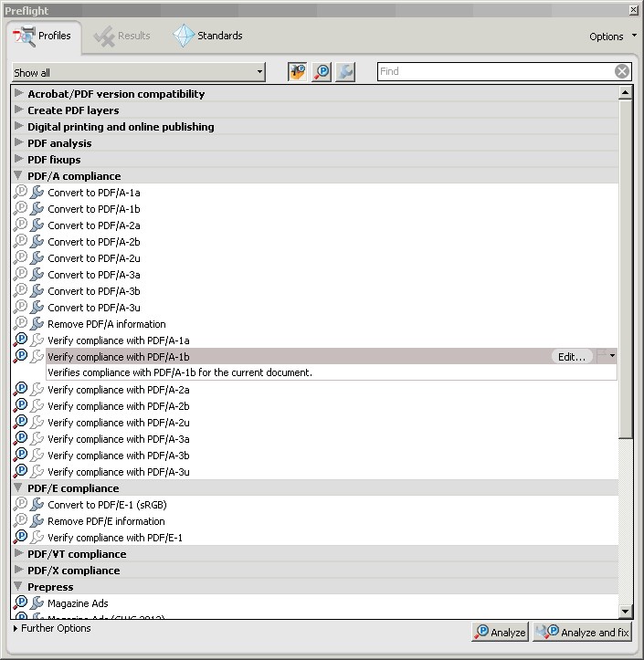Select Verify compliance with PDF/A-3b
Image resolution: width=644 pixels, height=660 pixels.
coord(119,456)
